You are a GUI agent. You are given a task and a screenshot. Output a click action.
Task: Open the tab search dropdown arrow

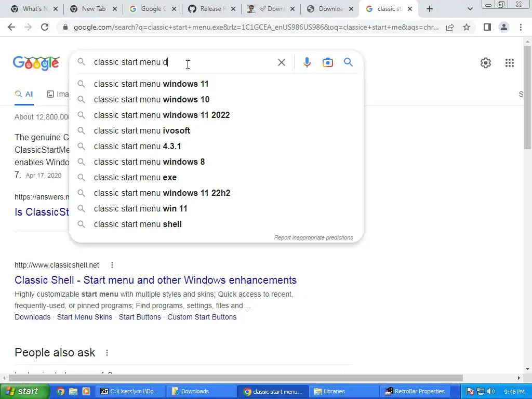coord(470,9)
